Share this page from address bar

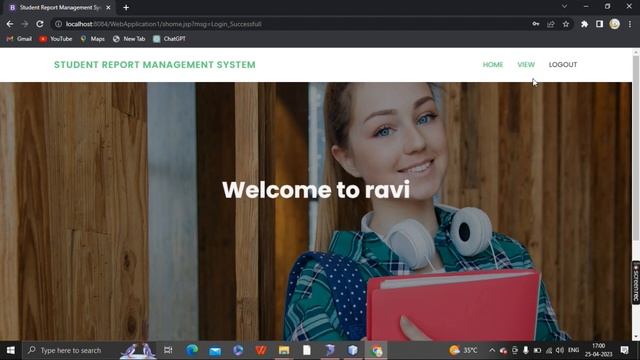coord(551,24)
